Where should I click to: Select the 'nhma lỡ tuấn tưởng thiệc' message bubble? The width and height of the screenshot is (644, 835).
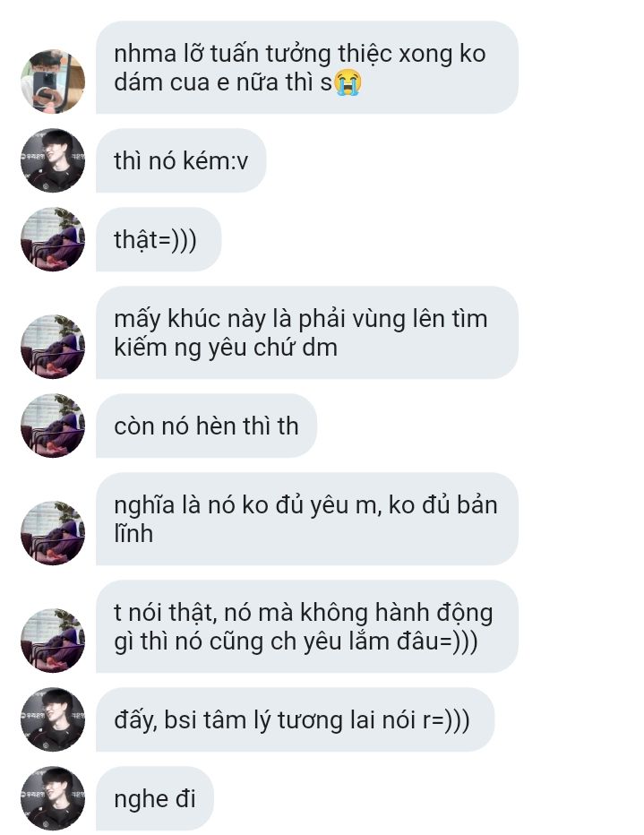(307, 67)
